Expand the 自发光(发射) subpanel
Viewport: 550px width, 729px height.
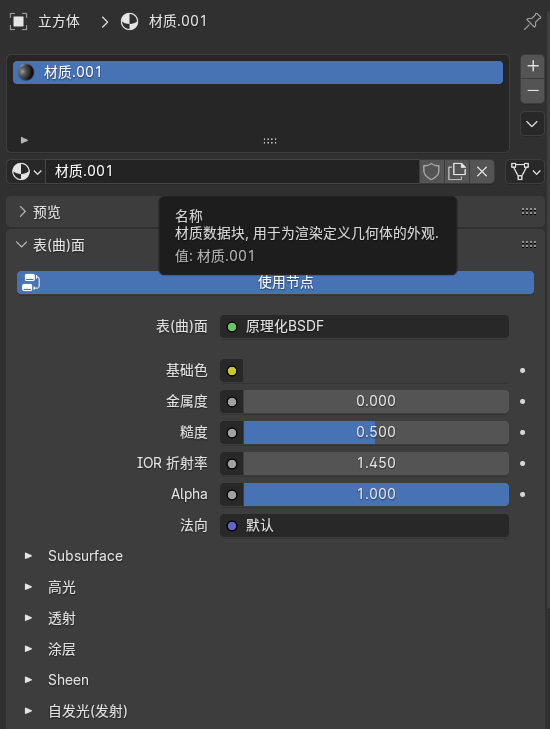(x=28, y=711)
